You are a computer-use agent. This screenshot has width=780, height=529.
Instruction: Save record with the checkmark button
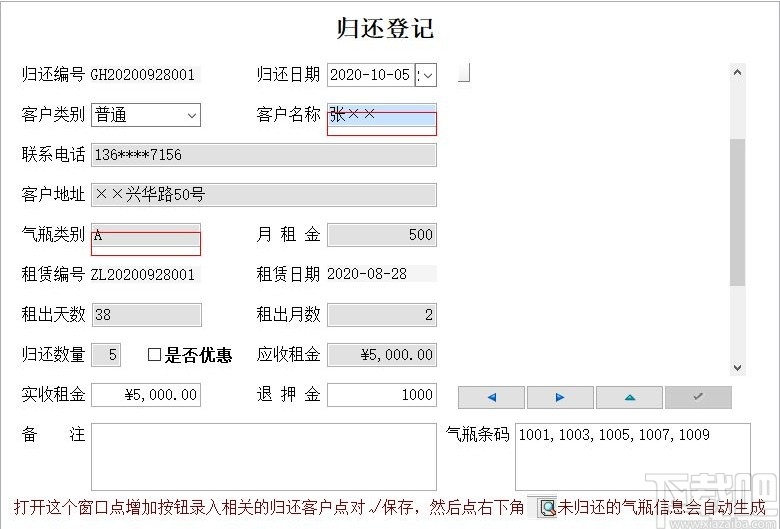click(x=698, y=397)
